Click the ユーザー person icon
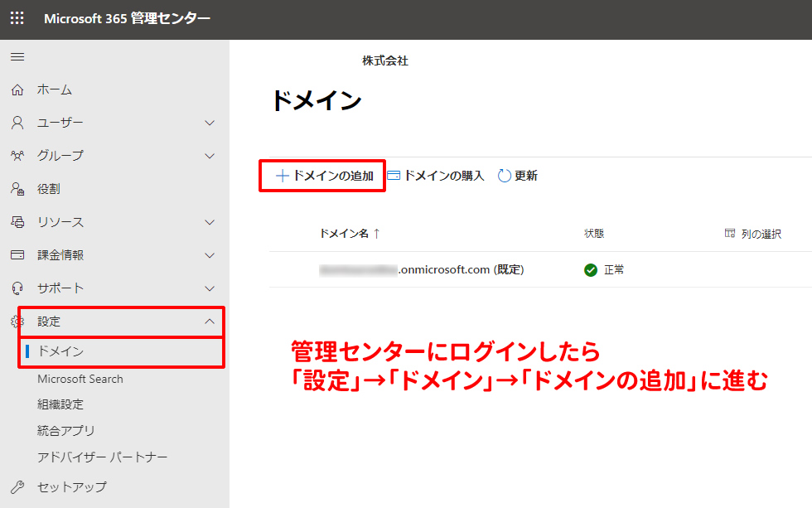 [17, 123]
